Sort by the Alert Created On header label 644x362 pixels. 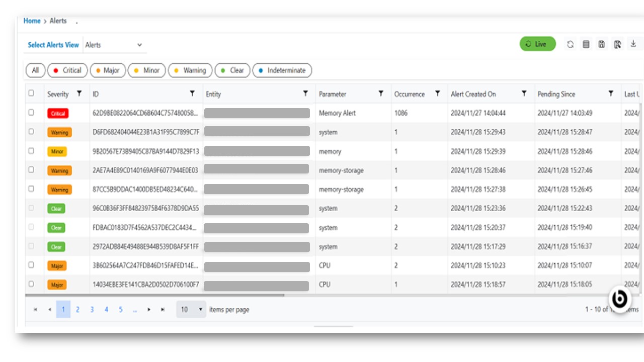pyautogui.click(x=473, y=94)
